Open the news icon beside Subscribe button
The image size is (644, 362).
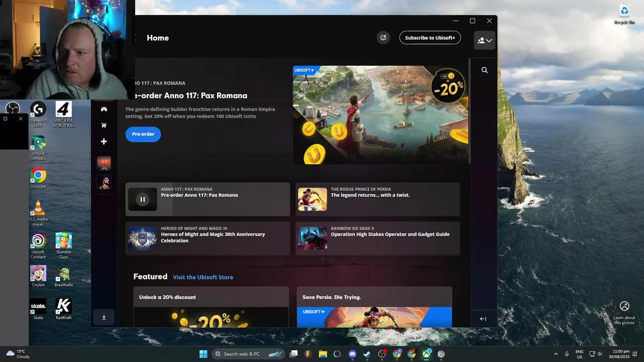pyautogui.click(x=383, y=38)
